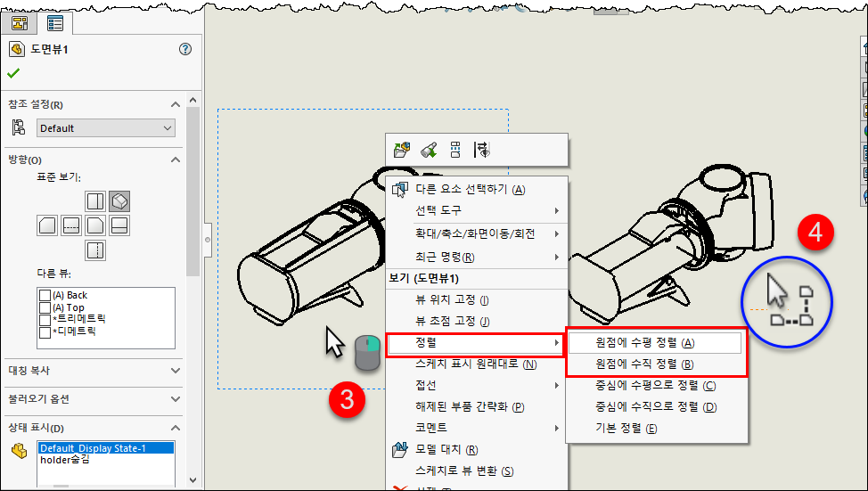Switch to the FeatureManager design tree tab
The width and height of the screenshot is (868, 491).
(20, 22)
